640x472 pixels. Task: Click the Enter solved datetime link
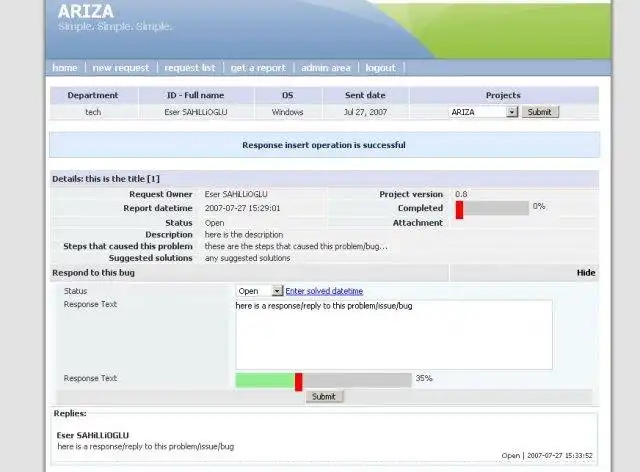click(x=324, y=291)
